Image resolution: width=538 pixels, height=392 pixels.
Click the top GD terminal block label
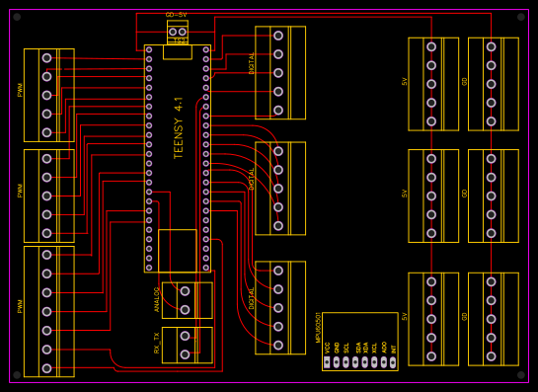pos(465,82)
